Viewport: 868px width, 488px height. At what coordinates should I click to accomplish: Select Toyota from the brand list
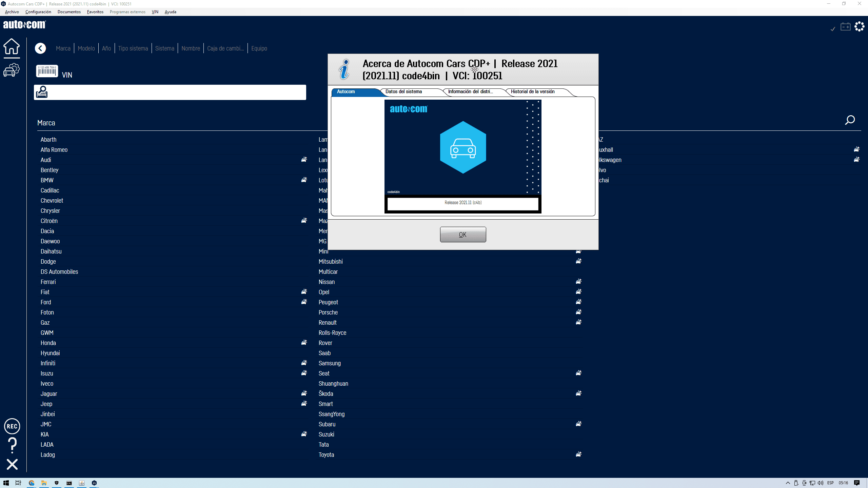tap(326, 455)
